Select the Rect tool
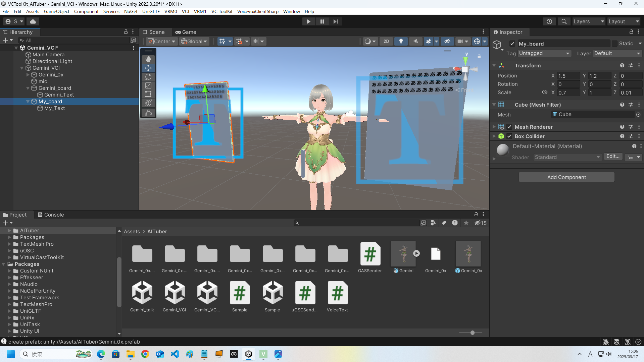The image size is (644, 362). click(x=148, y=94)
